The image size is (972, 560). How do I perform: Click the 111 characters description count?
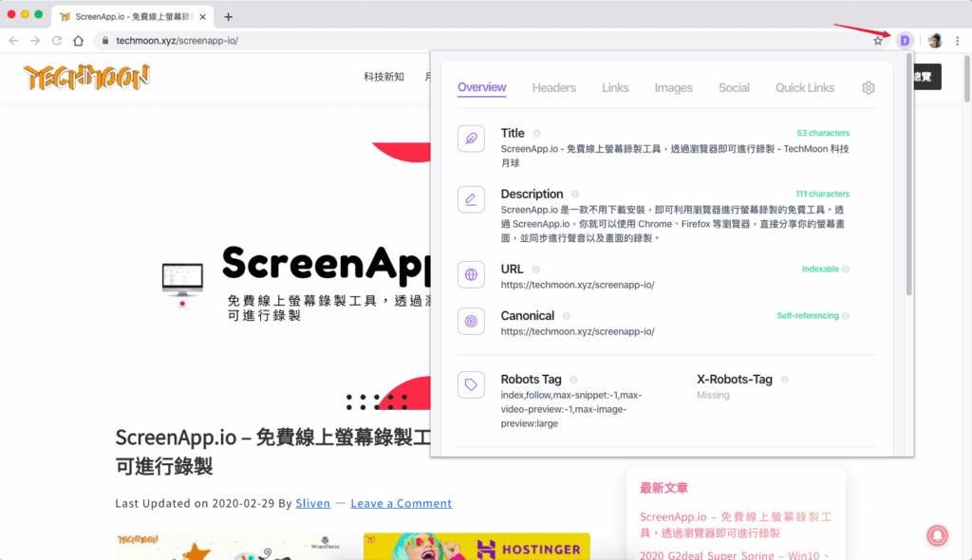tap(822, 195)
